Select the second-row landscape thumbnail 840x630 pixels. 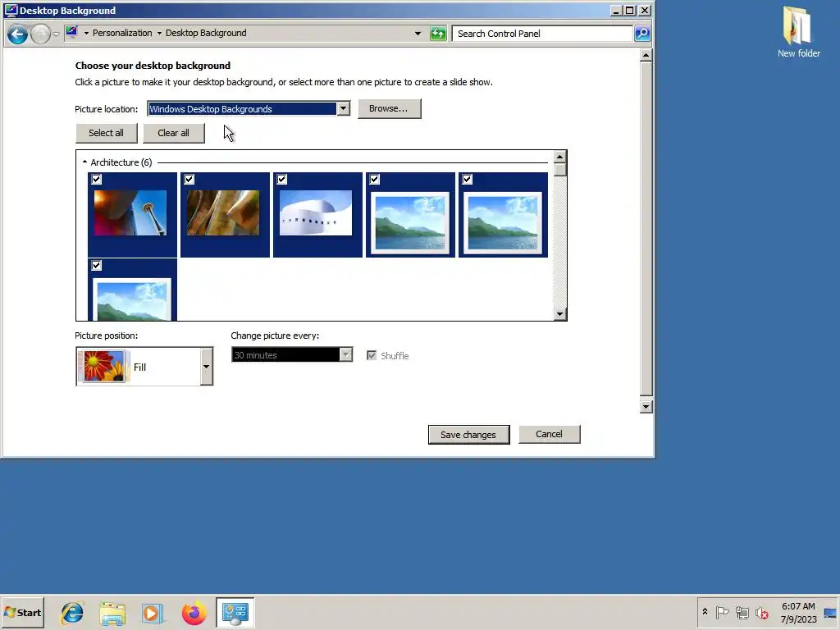(x=132, y=299)
